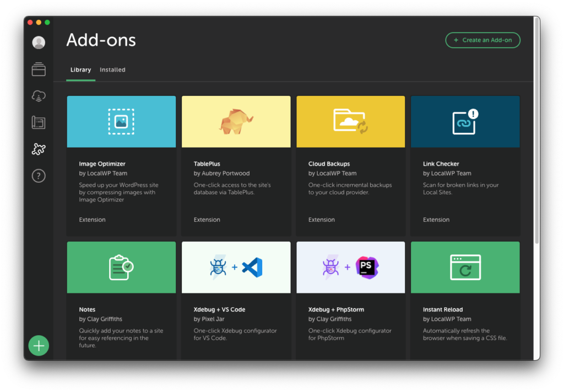Click the TablePlus elephant icon
Screen dimensions: 564x392
(236, 122)
